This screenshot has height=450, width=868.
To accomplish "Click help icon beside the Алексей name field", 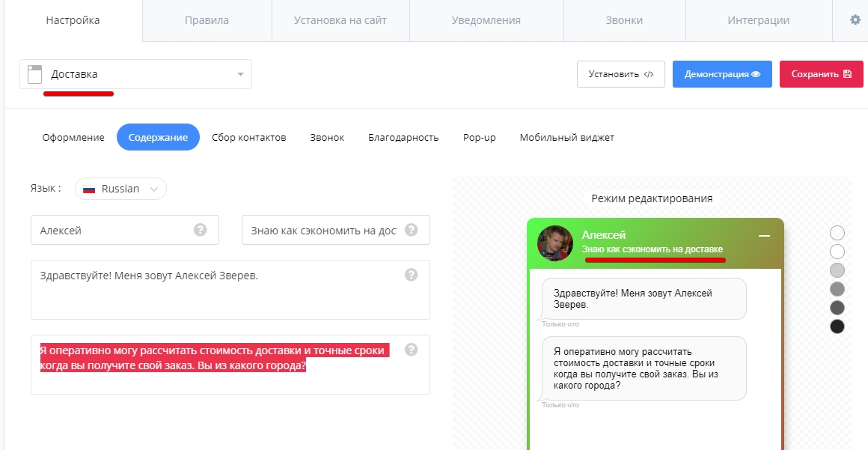I will pos(200,229).
